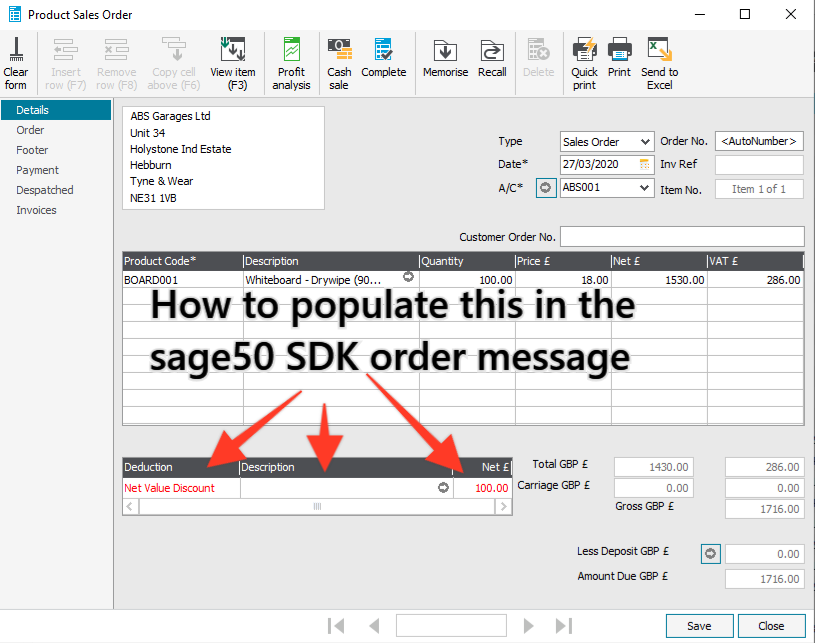Select product code cell BOARD001

(183, 280)
